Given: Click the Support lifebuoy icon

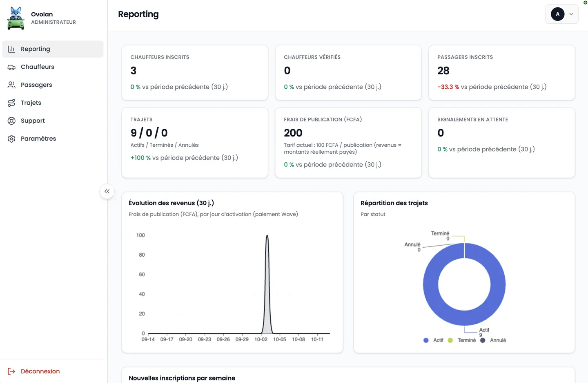Looking at the screenshot, I should tap(11, 121).
